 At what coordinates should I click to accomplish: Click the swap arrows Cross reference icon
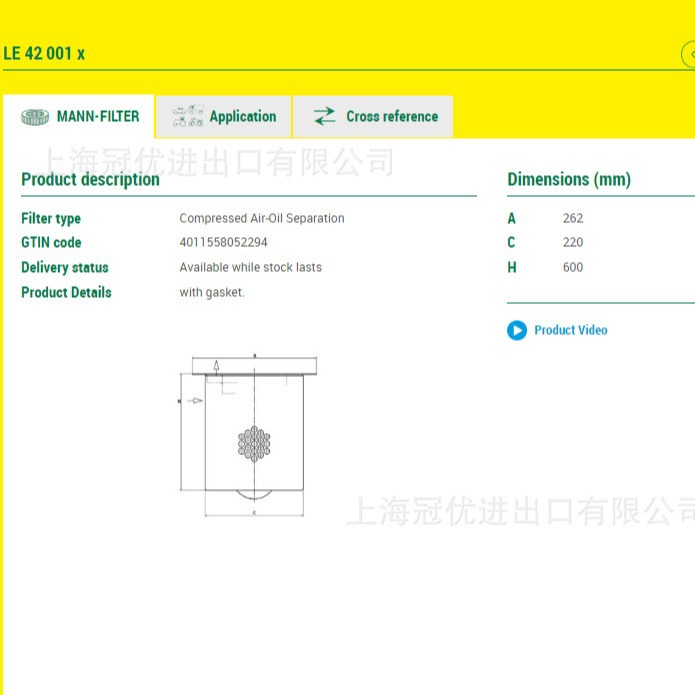[x=324, y=116]
